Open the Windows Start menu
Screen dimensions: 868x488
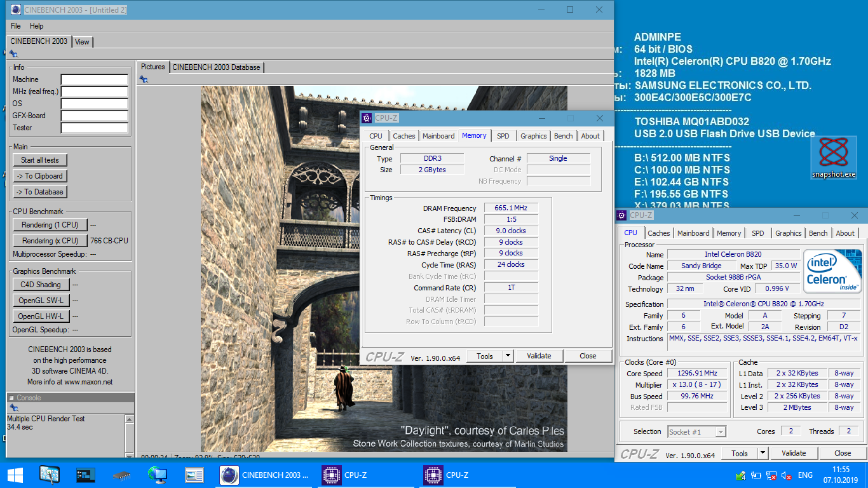(15, 475)
